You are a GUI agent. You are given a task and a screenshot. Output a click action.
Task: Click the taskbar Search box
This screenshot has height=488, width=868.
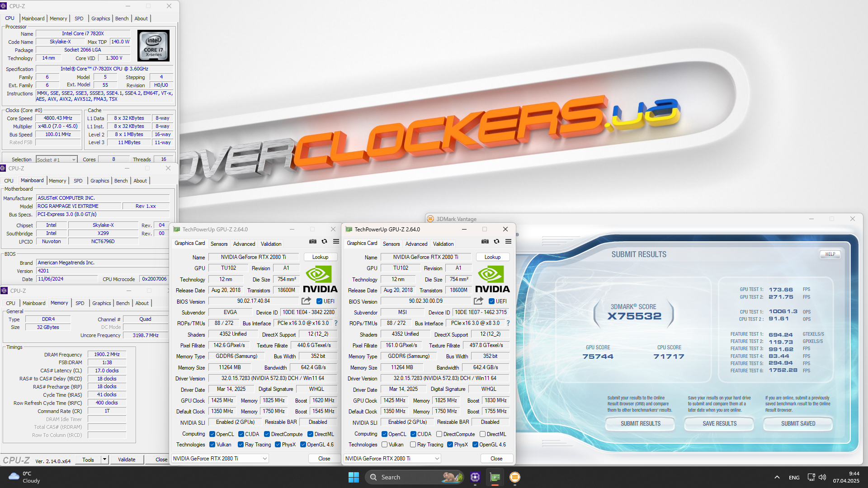click(415, 477)
